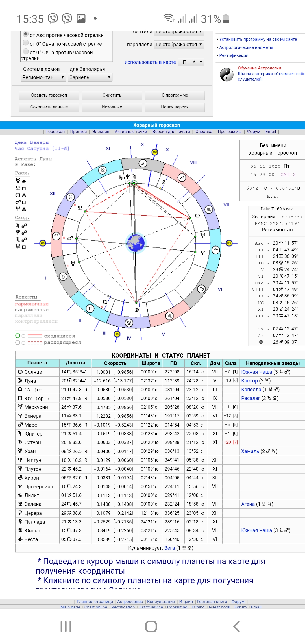Click the yellow IC marker on chart
This screenshot has width=305, height=644.
coord(117,334)
